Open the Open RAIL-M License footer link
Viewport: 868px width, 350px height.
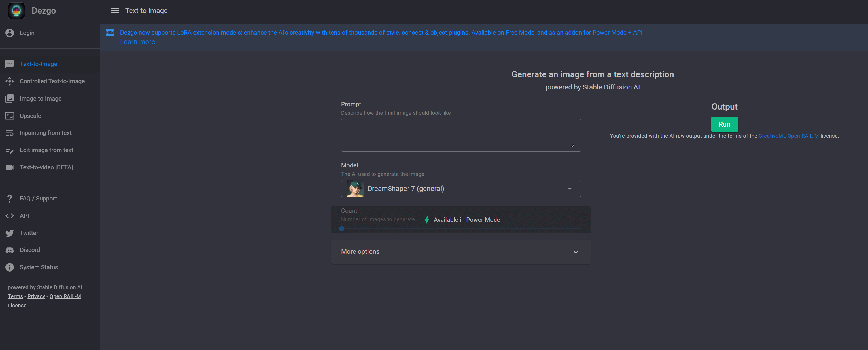pyautogui.click(x=65, y=296)
